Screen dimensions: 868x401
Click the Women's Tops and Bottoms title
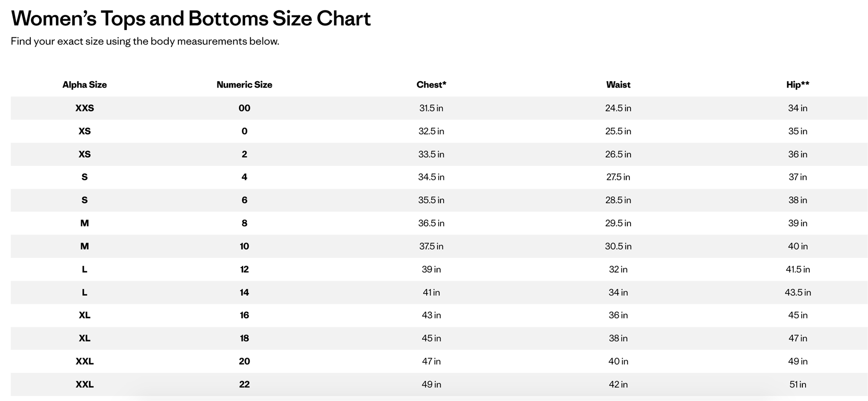tap(191, 19)
